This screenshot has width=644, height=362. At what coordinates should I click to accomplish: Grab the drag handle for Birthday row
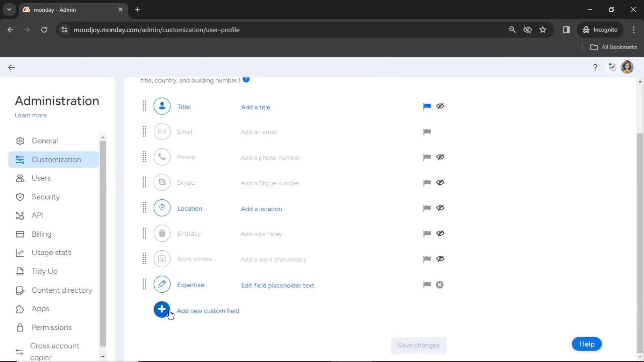[x=145, y=233]
